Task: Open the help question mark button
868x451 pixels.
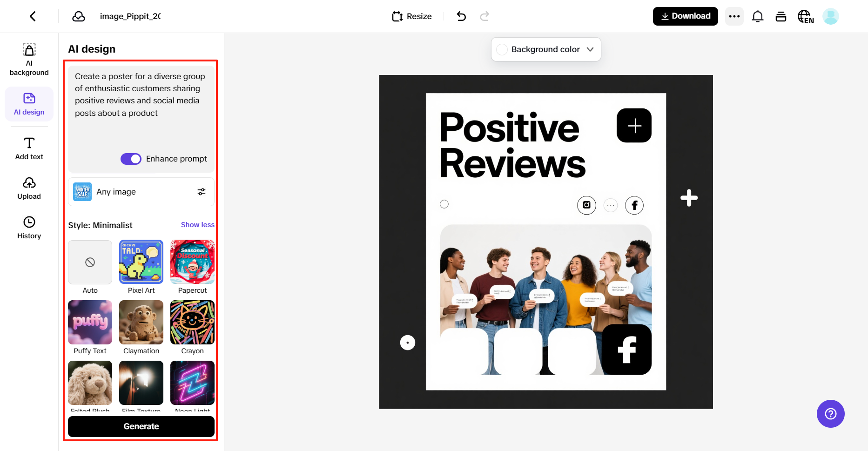Action: tap(831, 414)
